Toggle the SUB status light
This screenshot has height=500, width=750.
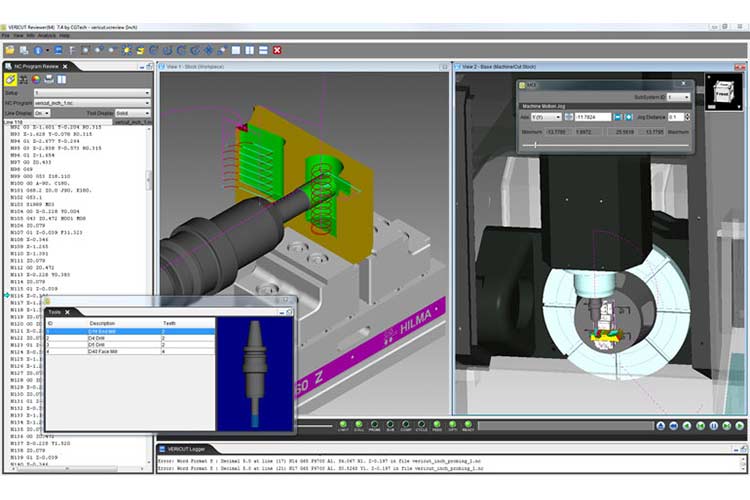[x=390, y=424]
